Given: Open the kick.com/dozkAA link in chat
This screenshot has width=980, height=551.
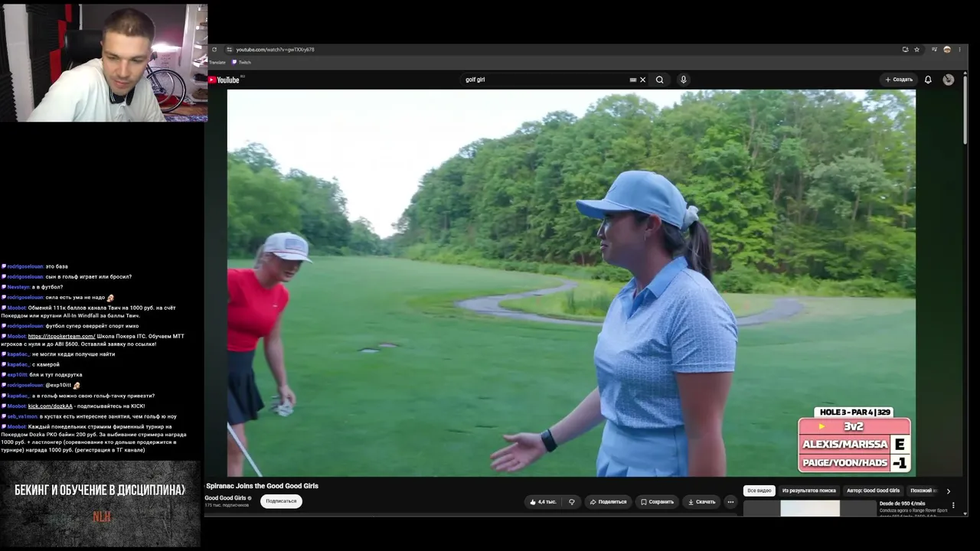Looking at the screenshot, I should click(x=51, y=406).
